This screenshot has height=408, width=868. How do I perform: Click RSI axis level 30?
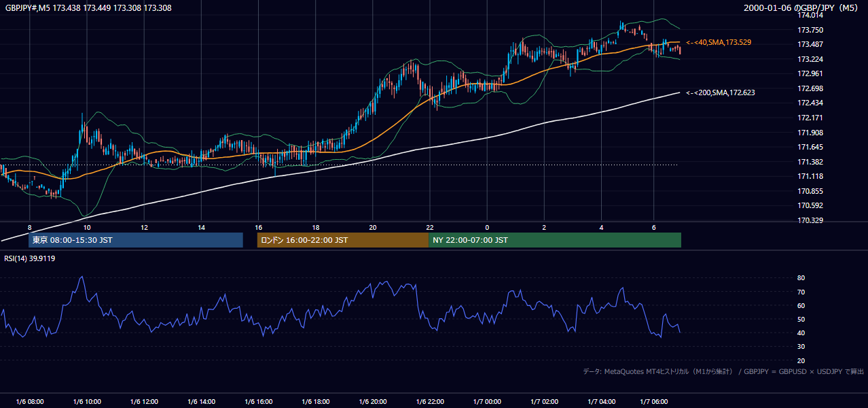(801, 347)
